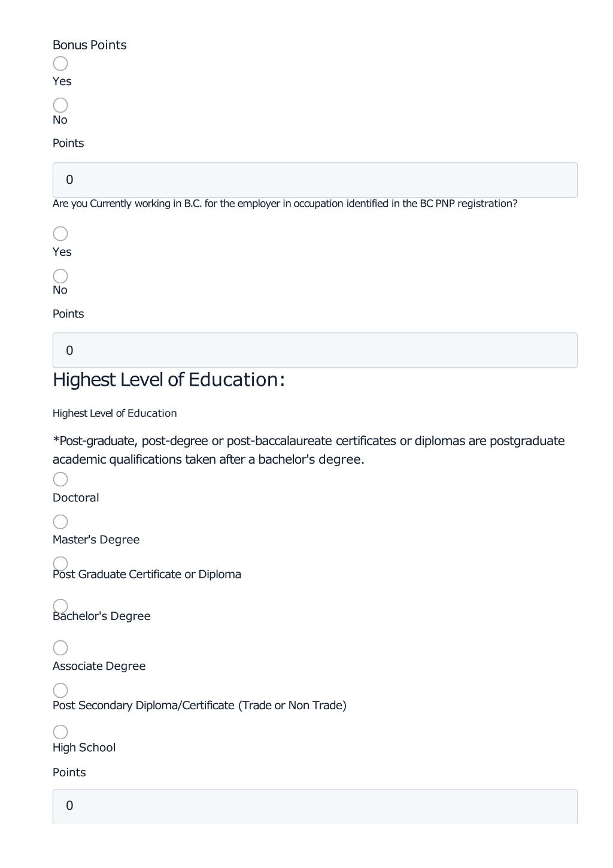Choose Yes for currently working in B.C.
Image resolution: width=613 pixels, height=868 pixels.
(60, 234)
